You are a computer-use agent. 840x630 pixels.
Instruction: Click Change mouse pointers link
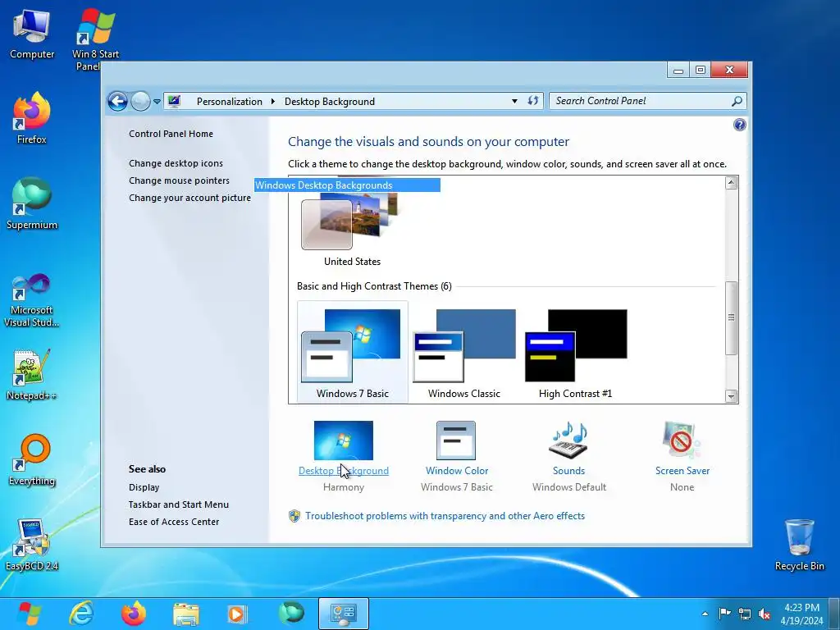tap(179, 180)
